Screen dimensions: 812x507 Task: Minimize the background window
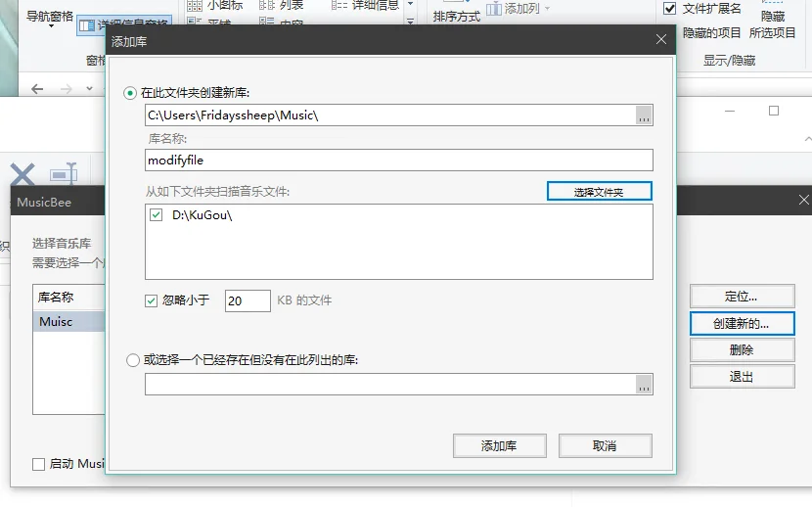pos(730,111)
